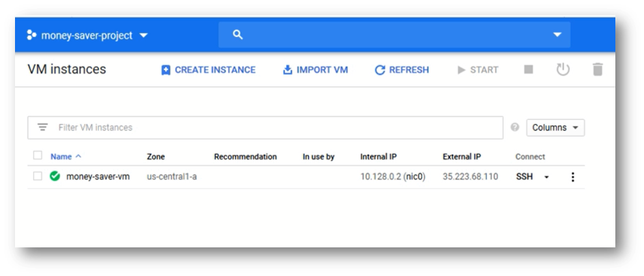Click the Connect column header

click(x=530, y=157)
